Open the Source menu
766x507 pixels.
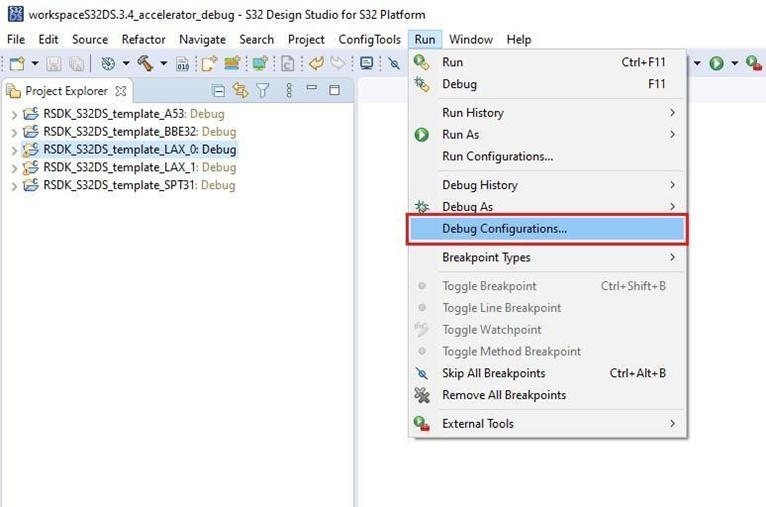click(x=90, y=40)
